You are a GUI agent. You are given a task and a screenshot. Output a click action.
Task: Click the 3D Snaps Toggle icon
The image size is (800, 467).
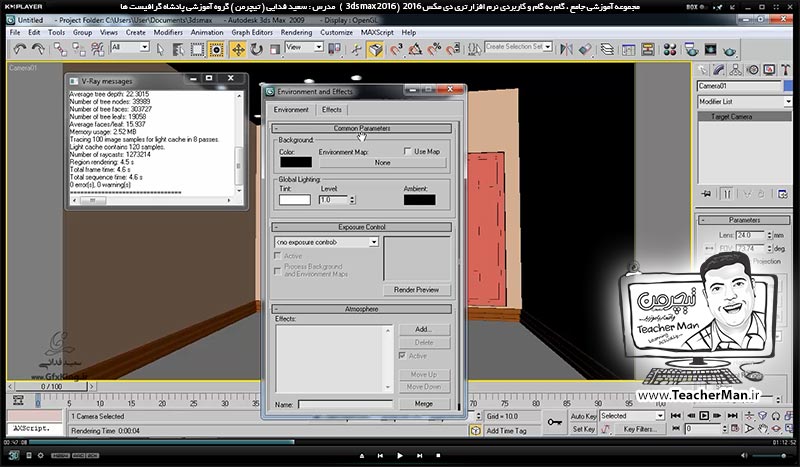[396, 50]
